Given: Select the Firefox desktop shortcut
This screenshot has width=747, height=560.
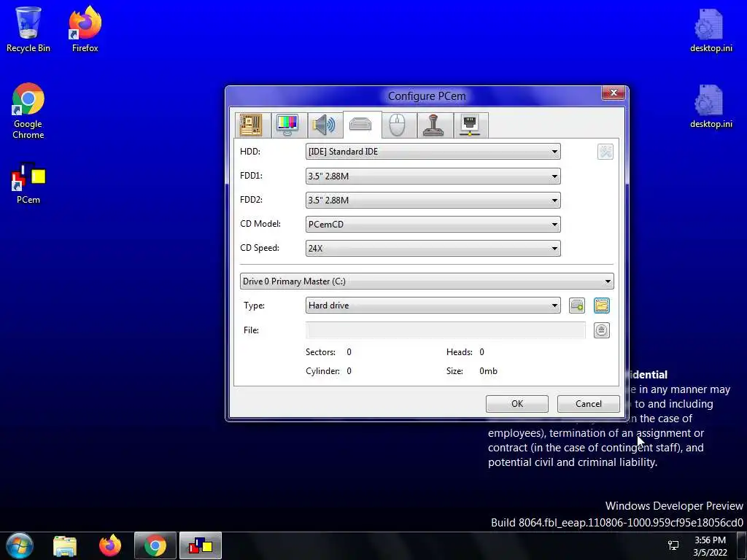Looking at the screenshot, I should (x=85, y=29).
